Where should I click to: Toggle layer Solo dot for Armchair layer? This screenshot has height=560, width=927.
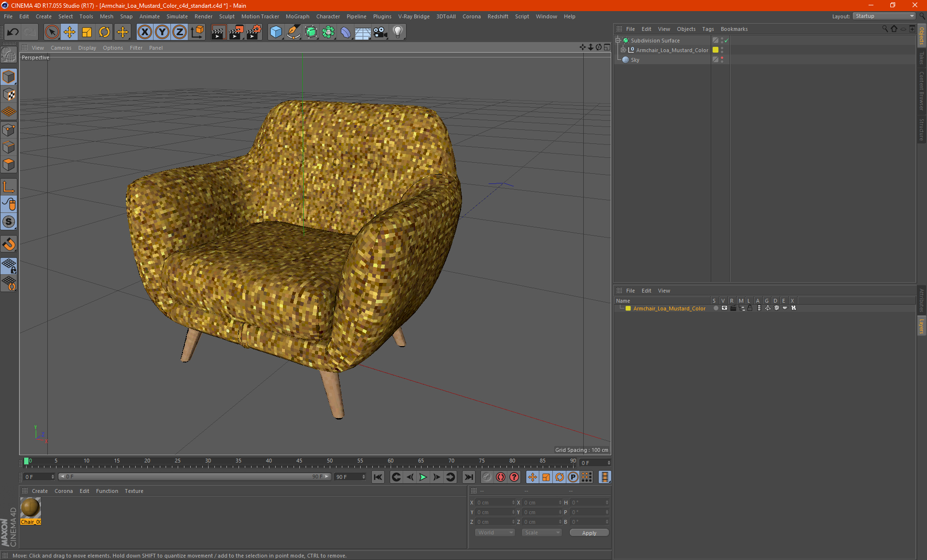[716, 308]
